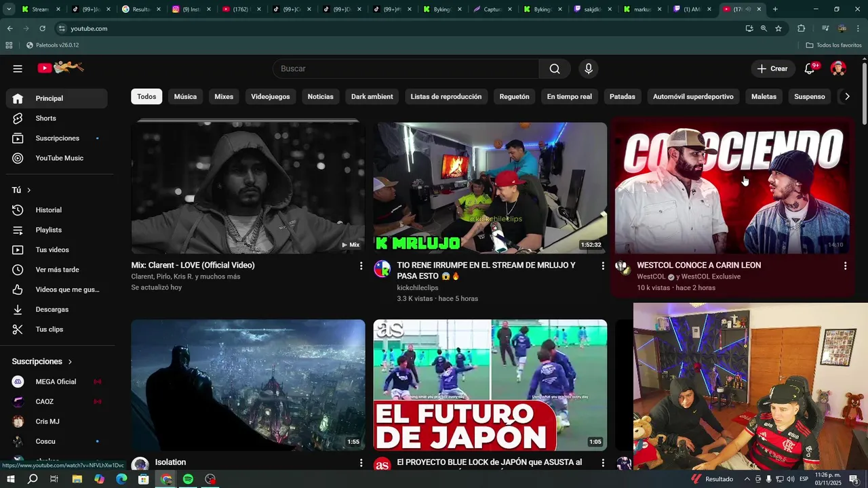Select the Regueton filter chip
Viewport: 868px width, 488px height.
click(x=514, y=97)
